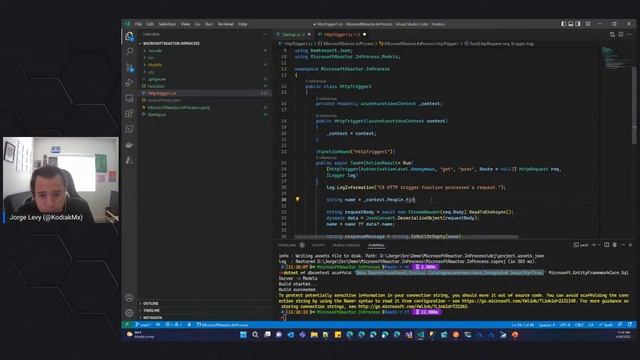640x360 pixels.
Task: Open the Search view in activity bar
Action: click(x=129, y=51)
